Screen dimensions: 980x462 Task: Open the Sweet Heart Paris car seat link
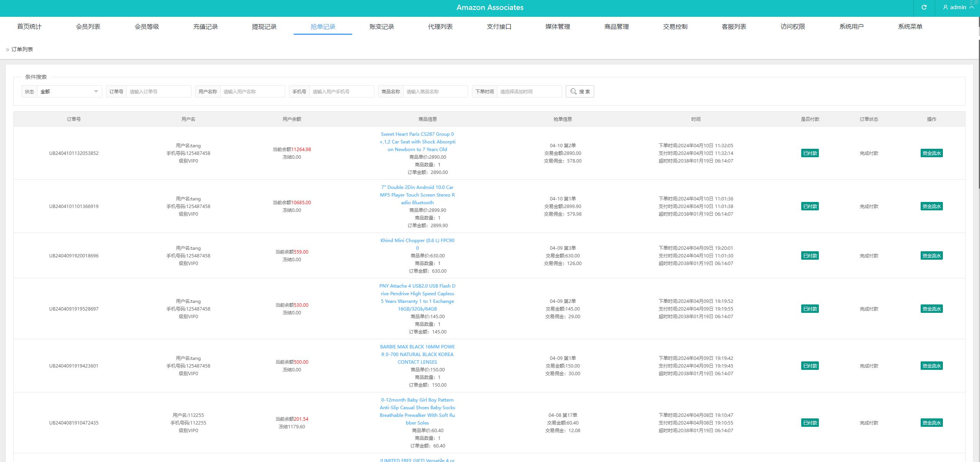[x=417, y=142]
